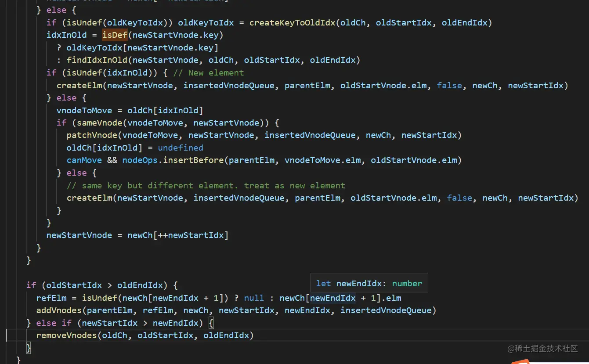
Task: Click createElm below the 'New element' comment
Action: point(79,85)
